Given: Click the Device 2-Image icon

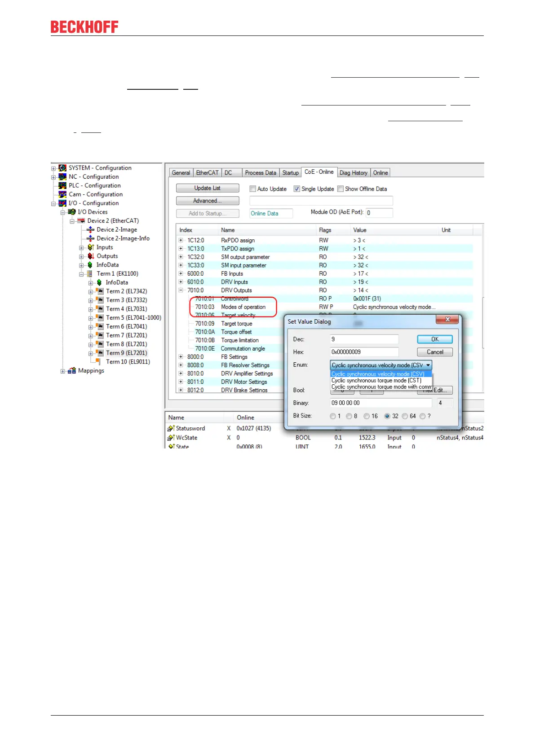Looking at the screenshot, I should pyautogui.click(x=90, y=229).
